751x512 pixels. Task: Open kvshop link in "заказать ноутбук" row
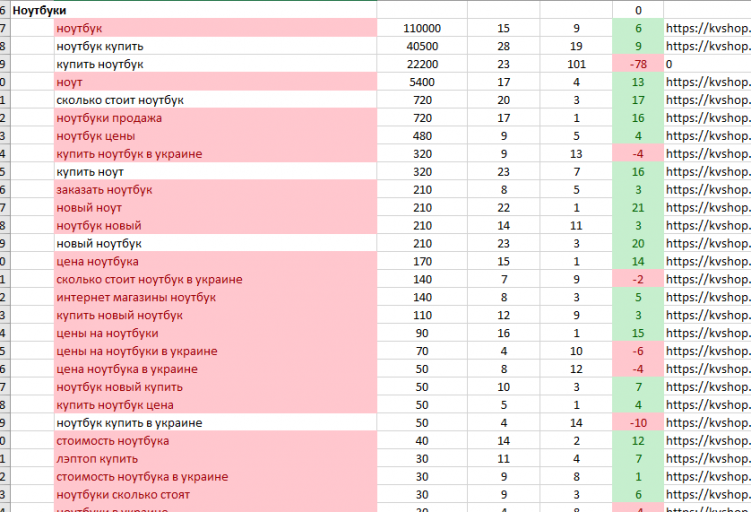(x=708, y=190)
